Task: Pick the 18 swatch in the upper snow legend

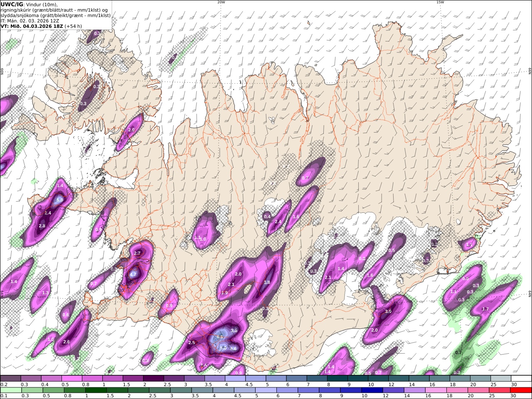Action: [x=460, y=379]
